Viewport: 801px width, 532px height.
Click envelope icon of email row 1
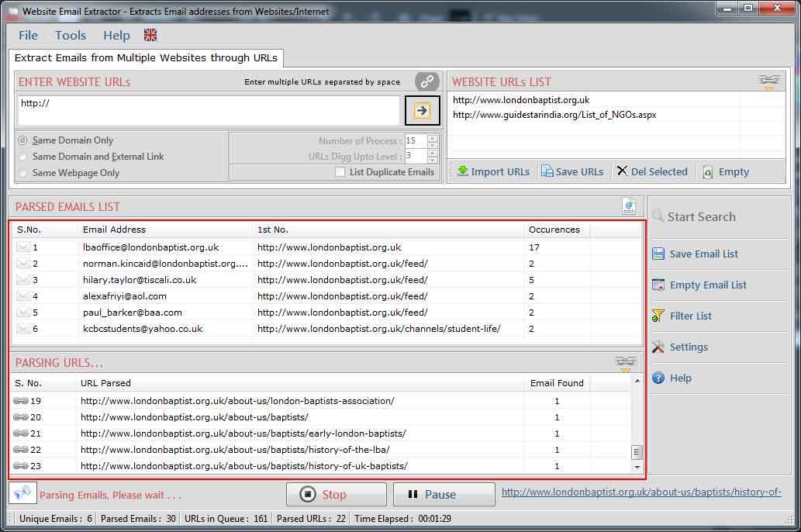click(x=23, y=247)
